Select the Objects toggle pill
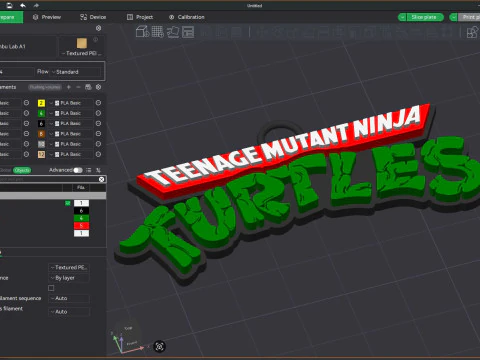 click(22, 170)
